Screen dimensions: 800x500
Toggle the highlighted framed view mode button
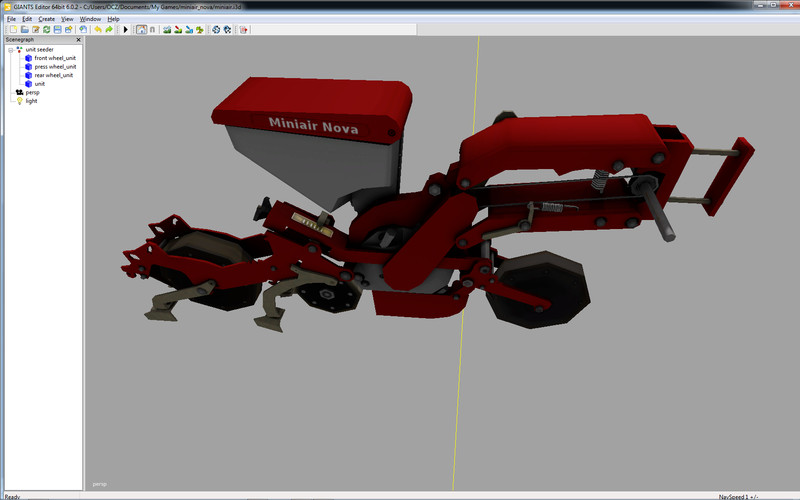coord(140,30)
